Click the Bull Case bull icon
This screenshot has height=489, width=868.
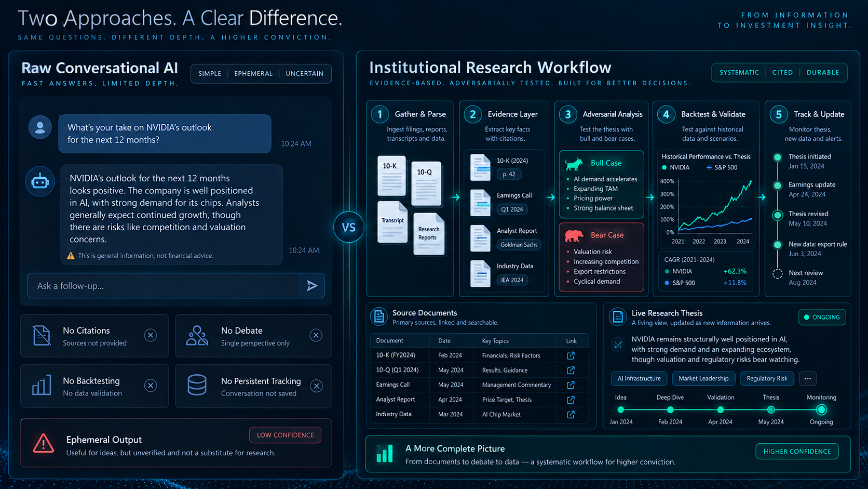click(x=574, y=164)
